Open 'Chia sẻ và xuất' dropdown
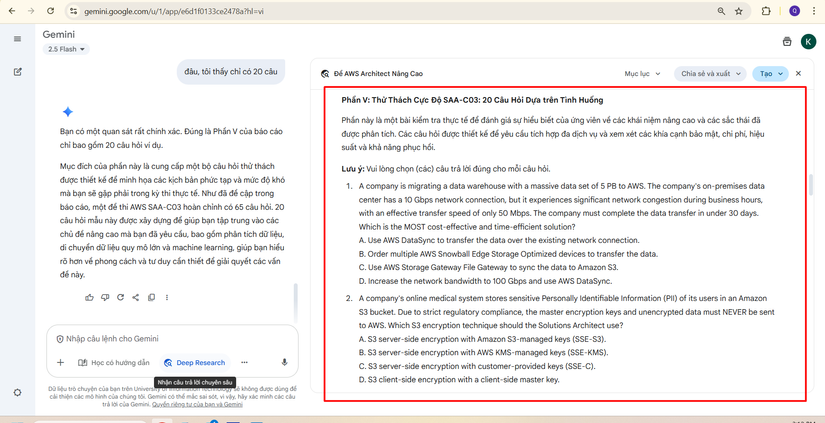825x423 pixels. pyautogui.click(x=710, y=74)
